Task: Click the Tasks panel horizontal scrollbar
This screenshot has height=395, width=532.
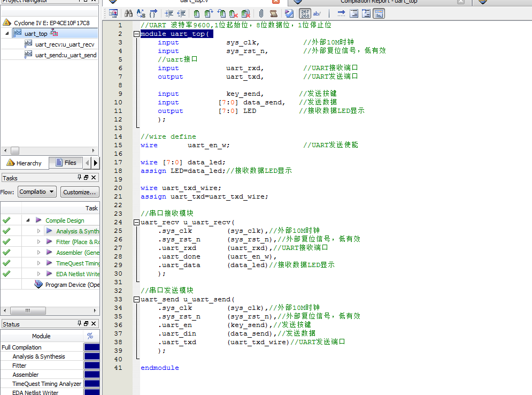Action: [28, 310]
